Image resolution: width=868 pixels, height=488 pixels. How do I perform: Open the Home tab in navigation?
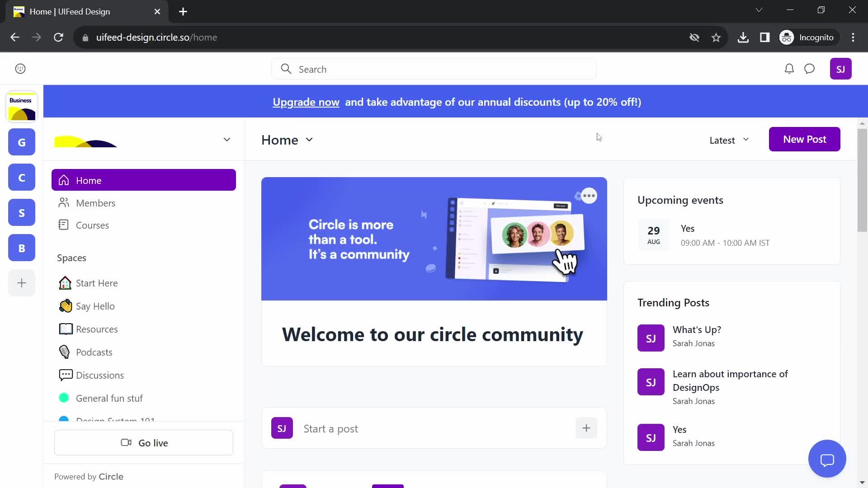pyautogui.click(x=143, y=180)
